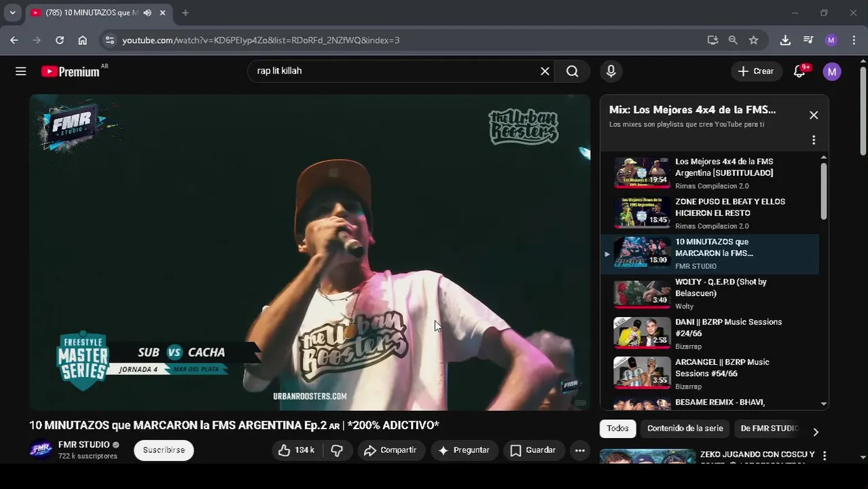Image resolution: width=868 pixels, height=489 pixels.
Task: Open more actions below video
Action: [580, 450]
